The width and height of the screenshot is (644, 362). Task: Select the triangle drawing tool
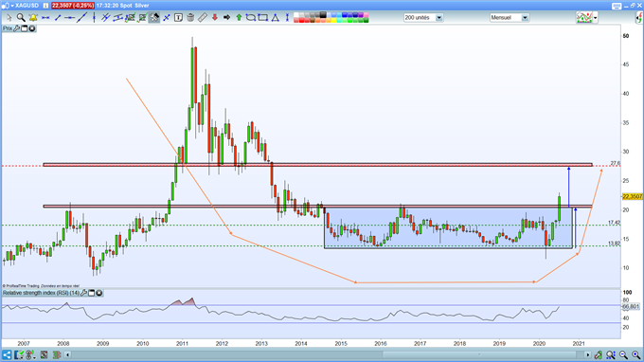pos(276,18)
